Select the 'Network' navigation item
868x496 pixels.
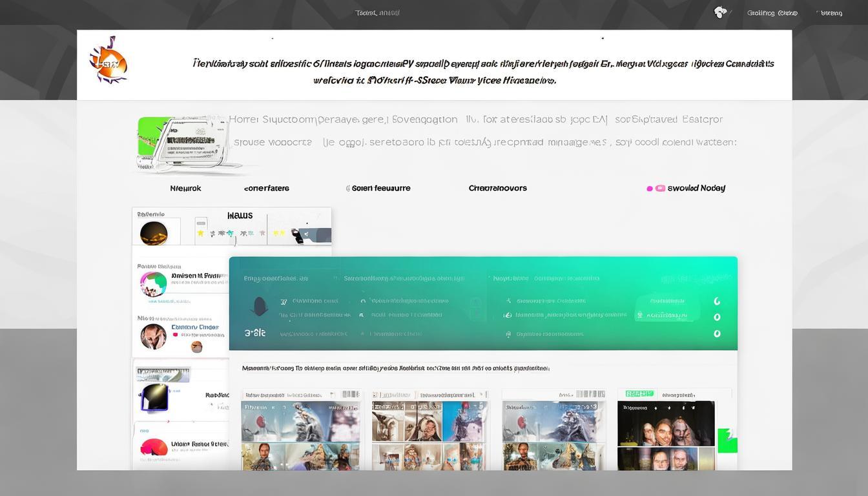[185, 188]
